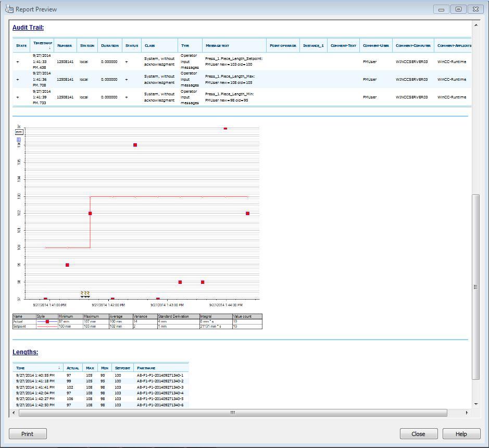Click the Comment-User column header
489x448 pixels.
(376, 45)
